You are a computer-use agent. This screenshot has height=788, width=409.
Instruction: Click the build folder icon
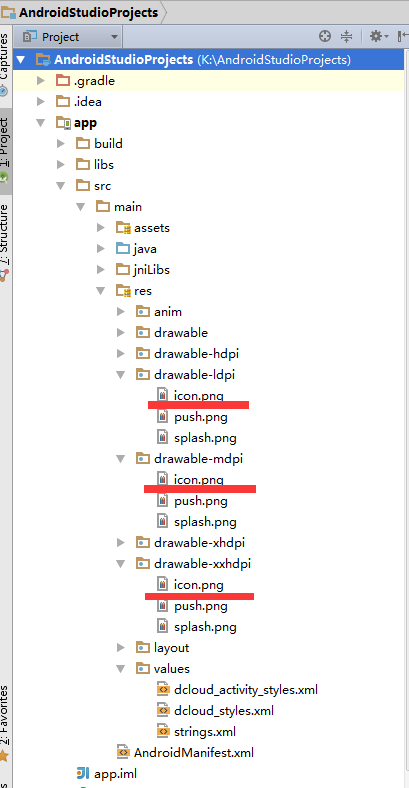pyautogui.click(x=82, y=144)
